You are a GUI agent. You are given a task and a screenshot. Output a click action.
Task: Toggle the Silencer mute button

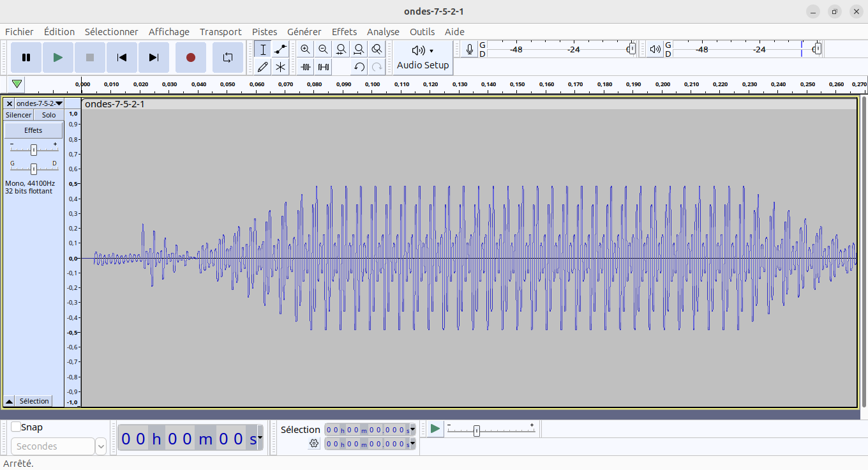(x=19, y=115)
